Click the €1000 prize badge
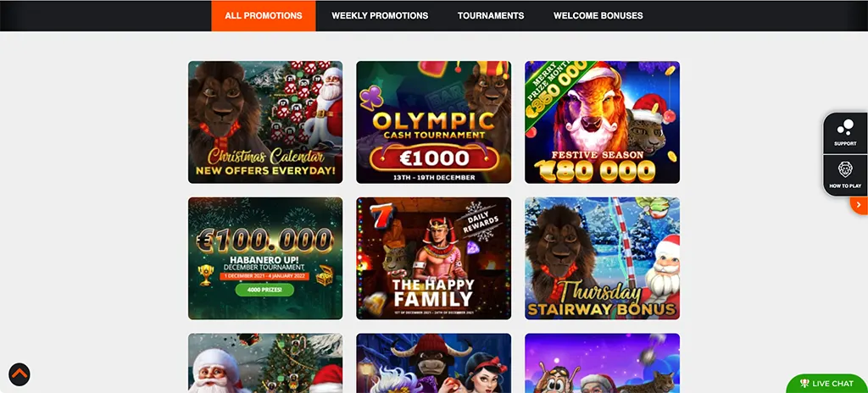The height and width of the screenshot is (393, 868). click(433, 157)
